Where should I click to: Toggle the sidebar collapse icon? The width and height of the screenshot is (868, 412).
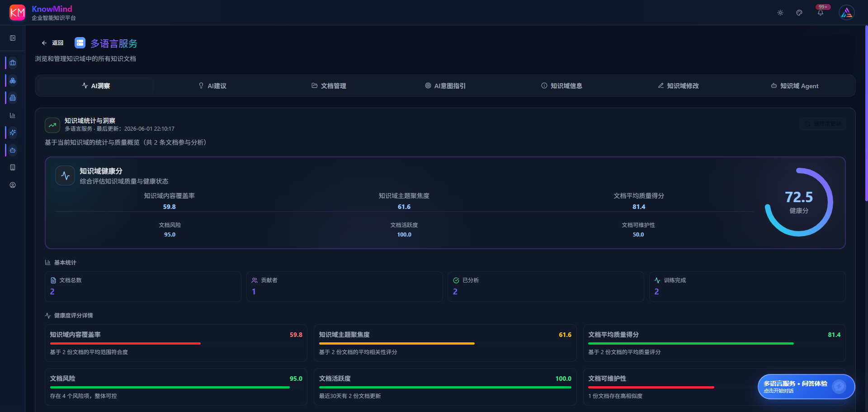(13, 38)
